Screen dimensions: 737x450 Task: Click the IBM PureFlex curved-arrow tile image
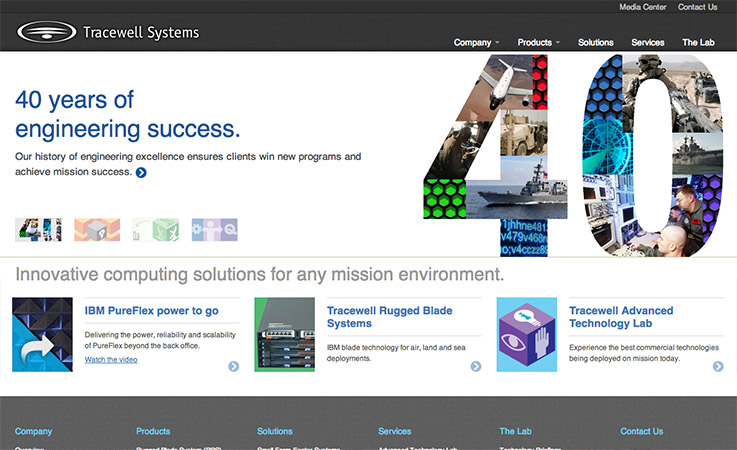click(x=42, y=335)
